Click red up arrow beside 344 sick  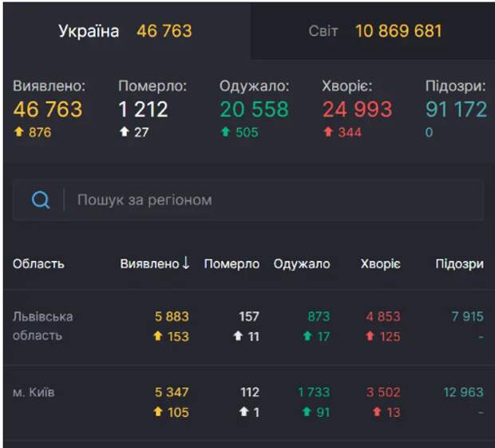(327, 133)
